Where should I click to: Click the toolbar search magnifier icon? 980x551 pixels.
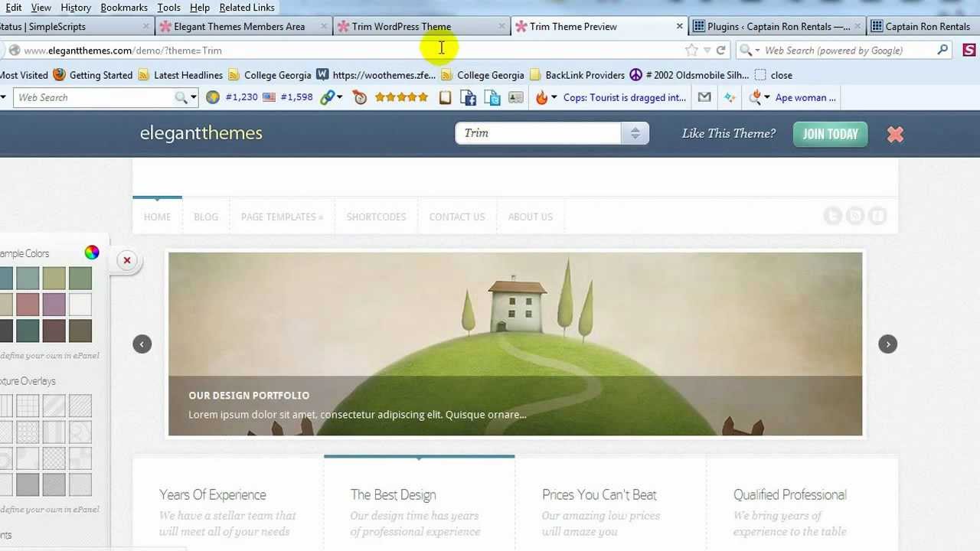coord(181,97)
